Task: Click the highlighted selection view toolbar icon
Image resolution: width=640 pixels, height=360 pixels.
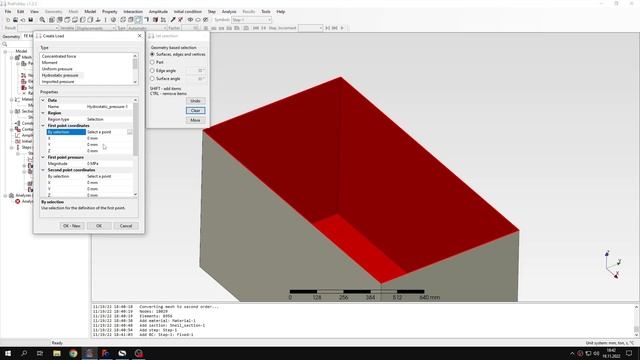Action: tap(138, 20)
